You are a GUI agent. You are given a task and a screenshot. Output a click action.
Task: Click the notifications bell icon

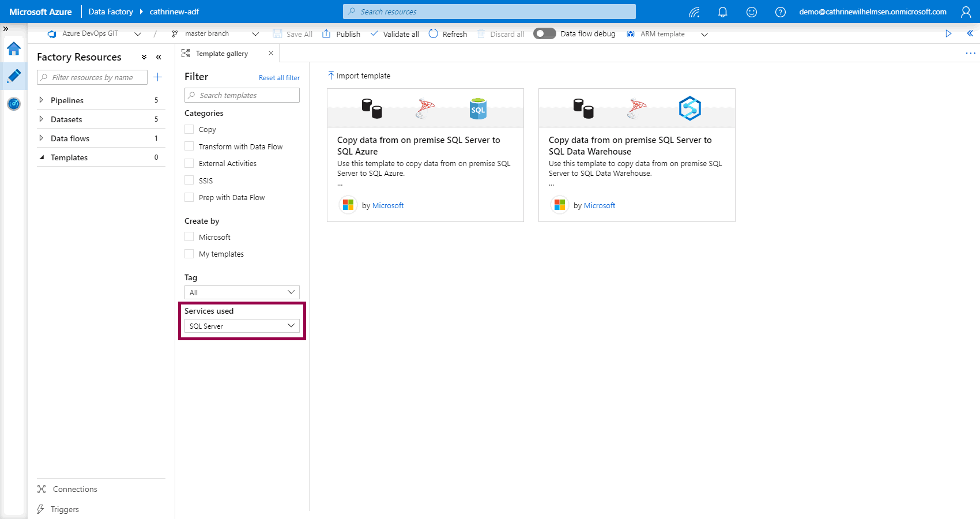(722, 12)
